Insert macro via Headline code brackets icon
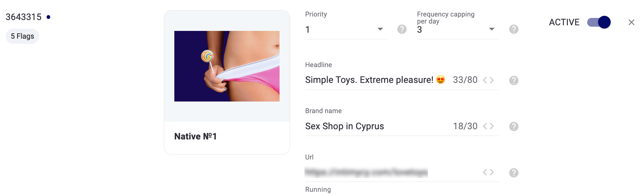Image resolution: width=644 pixels, height=196 pixels. click(488, 80)
